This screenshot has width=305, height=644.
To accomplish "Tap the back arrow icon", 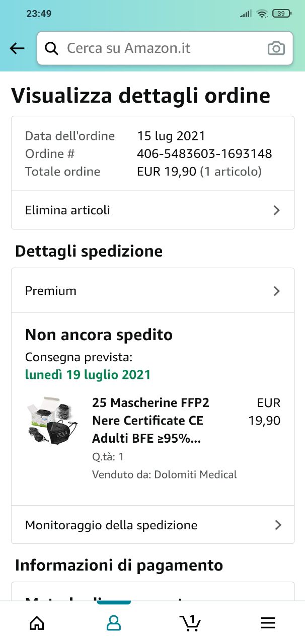I will 17,48.
